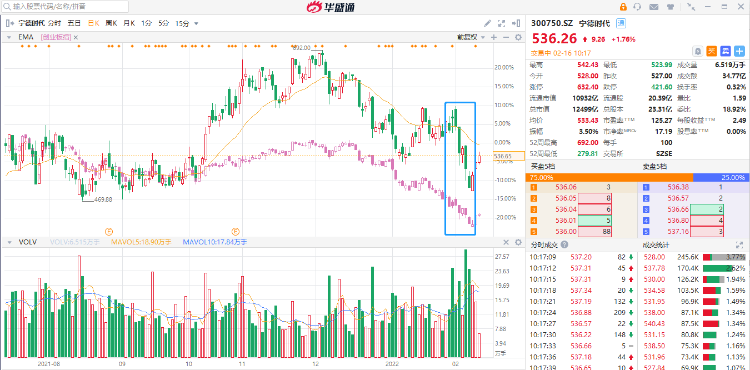Open the messages envelope icon
The image size is (750, 370).
(x=654, y=7)
